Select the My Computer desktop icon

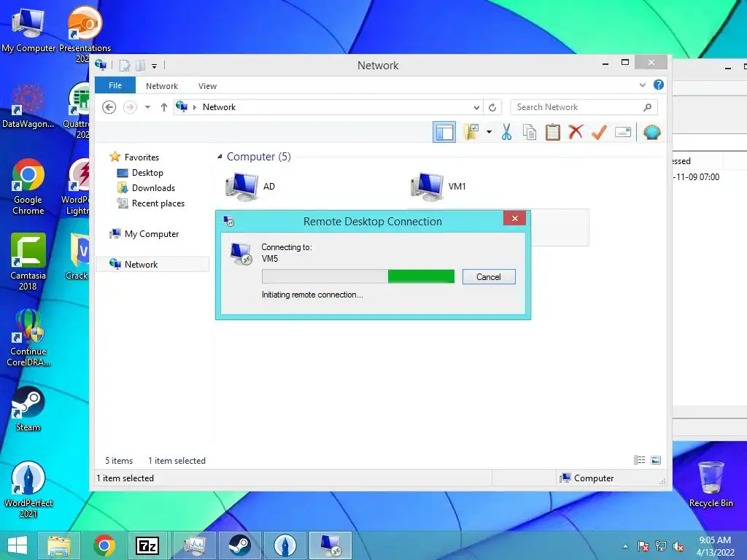click(28, 31)
